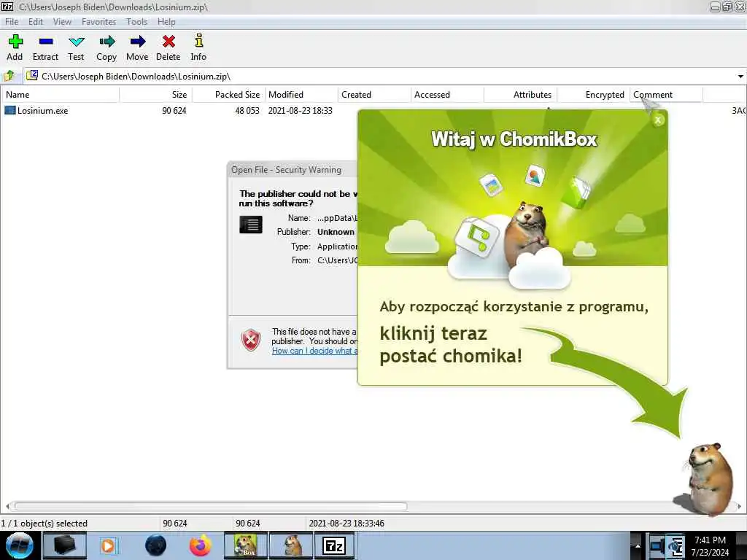Open the Tools menu

pyautogui.click(x=136, y=22)
